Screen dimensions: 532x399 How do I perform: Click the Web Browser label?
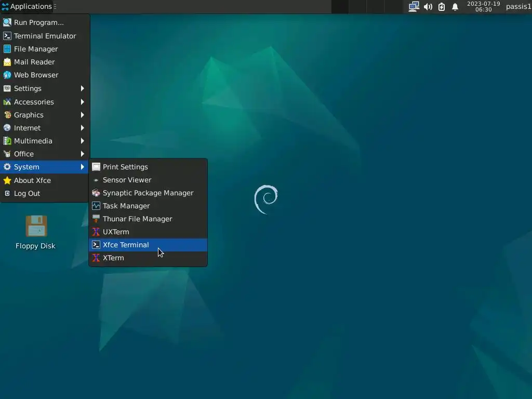tap(36, 75)
